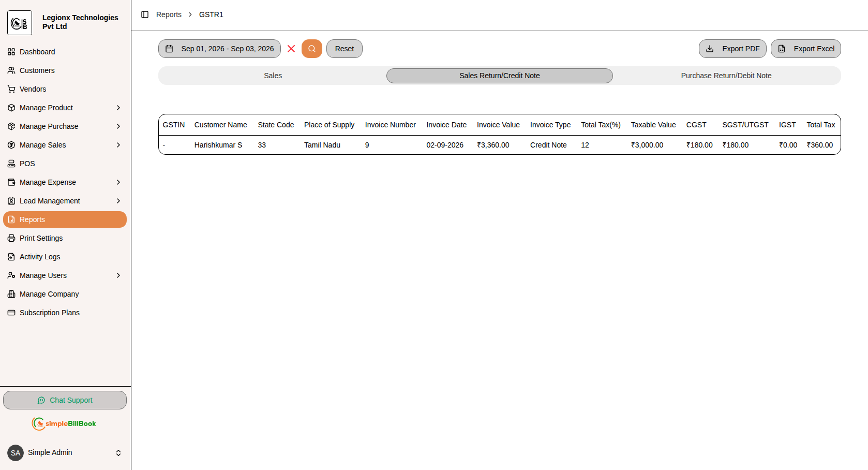
Task: Click the Tamil Nadu place of supply cell
Action: coord(322,145)
